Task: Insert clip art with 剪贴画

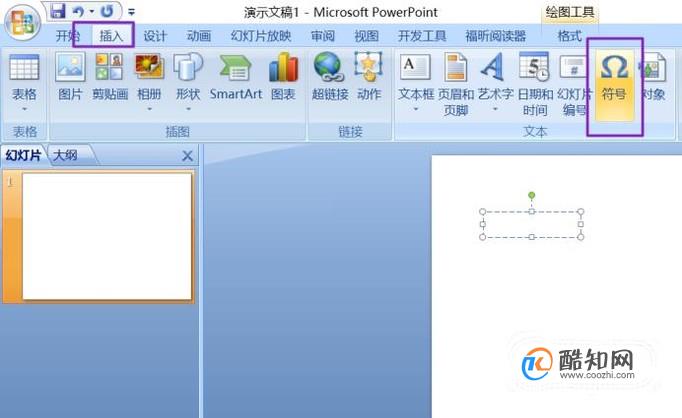Action: [x=110, y=76]
